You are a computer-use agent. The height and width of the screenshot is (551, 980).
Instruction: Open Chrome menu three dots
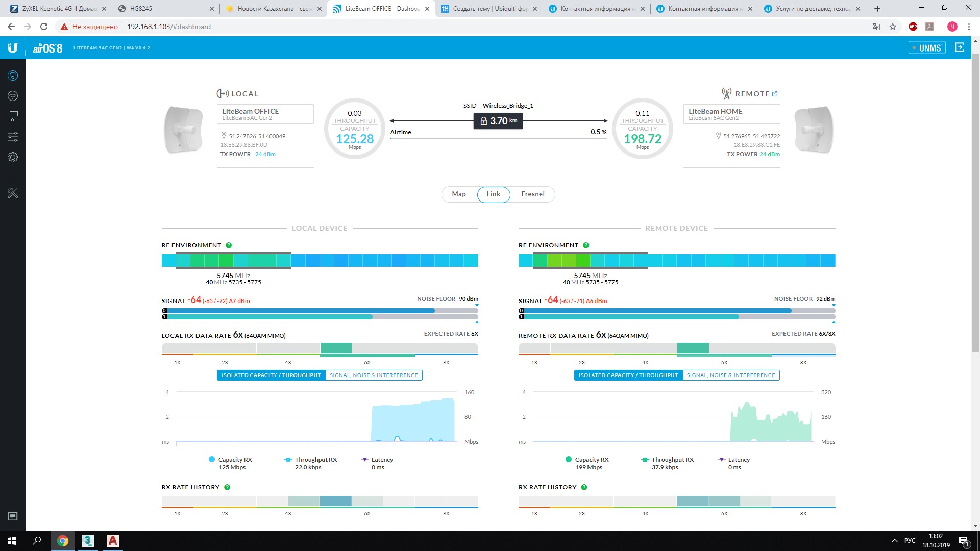(x=969, y=27)
